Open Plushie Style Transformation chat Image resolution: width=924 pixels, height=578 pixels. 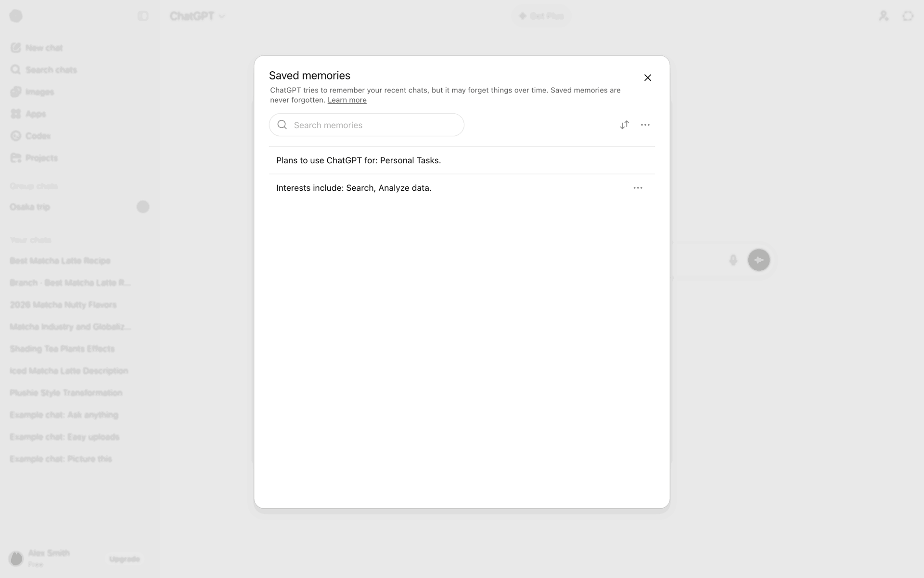tap(79, 393)
